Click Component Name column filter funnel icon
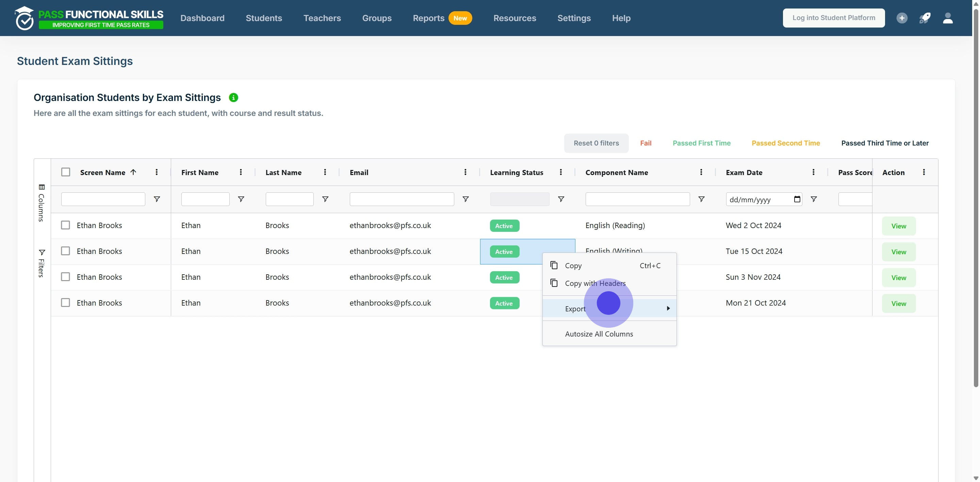980x482 pixels. pyautogui.click(x=701, y=199)
